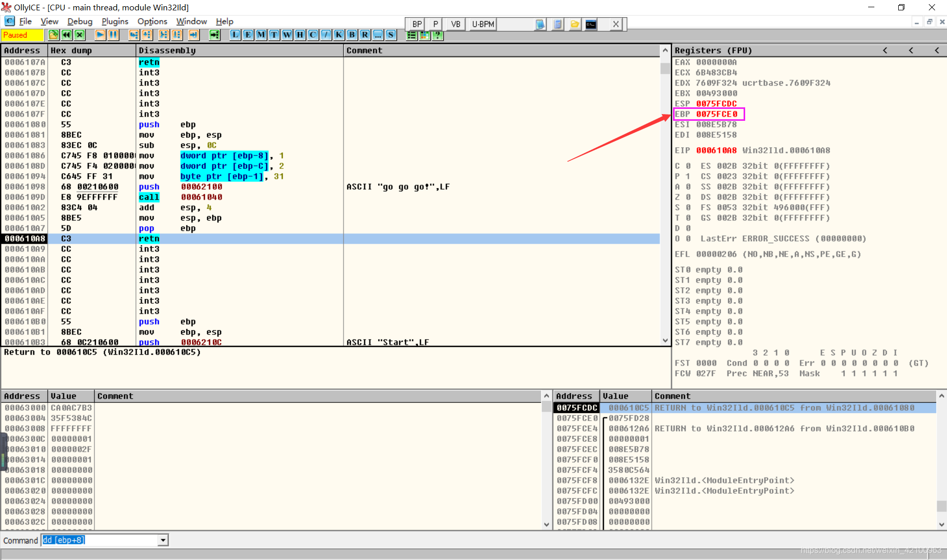This screenshot has width=947, height=560.
Task: Open the Debug menu
Action: pos(80,21)
